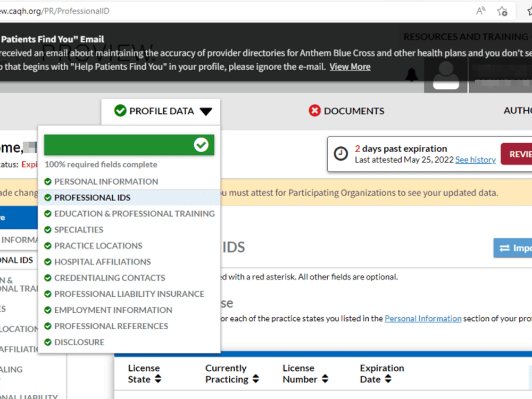Click the red X icon next to Documents

[314, 111]
